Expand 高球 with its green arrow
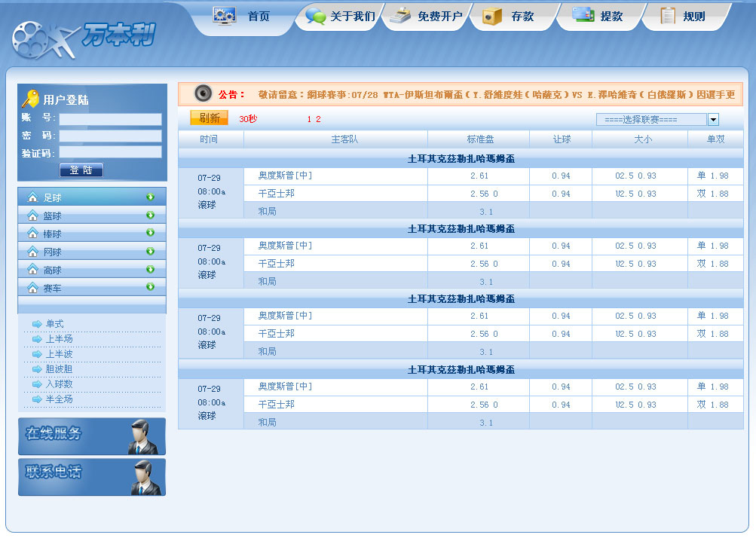The image size is (756, 544). 151,269
